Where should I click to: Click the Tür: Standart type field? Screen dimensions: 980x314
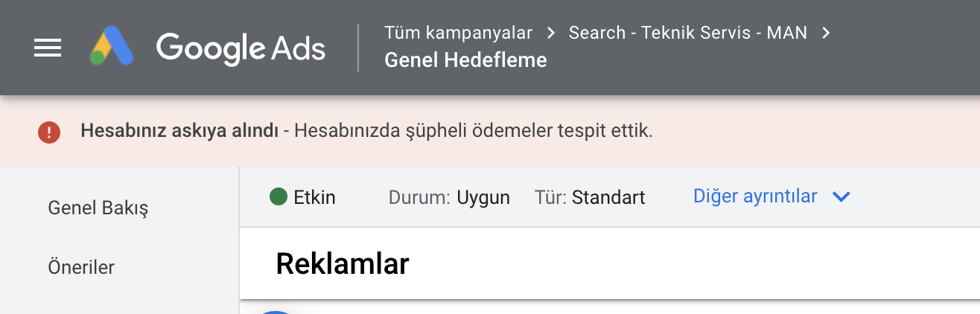(590, 197)
